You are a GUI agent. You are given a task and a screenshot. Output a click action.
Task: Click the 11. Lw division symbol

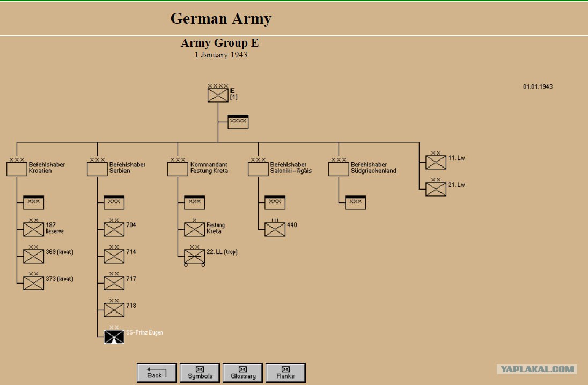(436, 162)
